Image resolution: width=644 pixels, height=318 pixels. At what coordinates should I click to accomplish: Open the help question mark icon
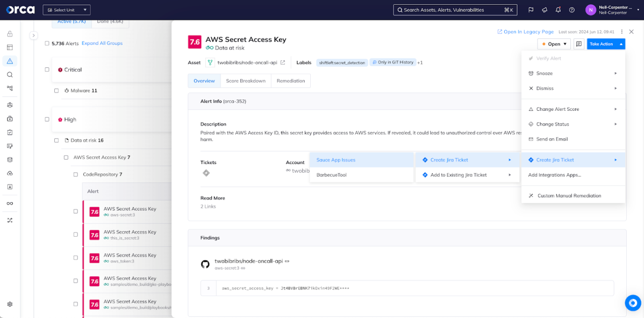(x=572, y=10)
